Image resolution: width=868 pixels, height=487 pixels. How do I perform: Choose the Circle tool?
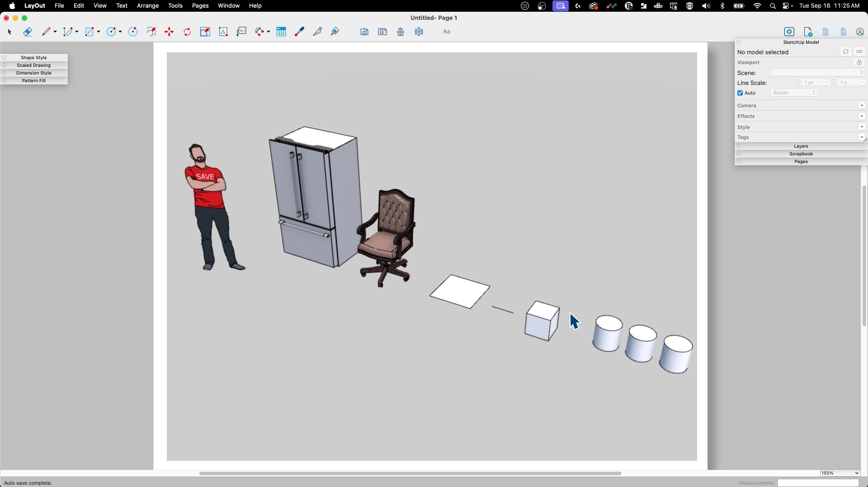pyautogui.click(x=112, y=32)
